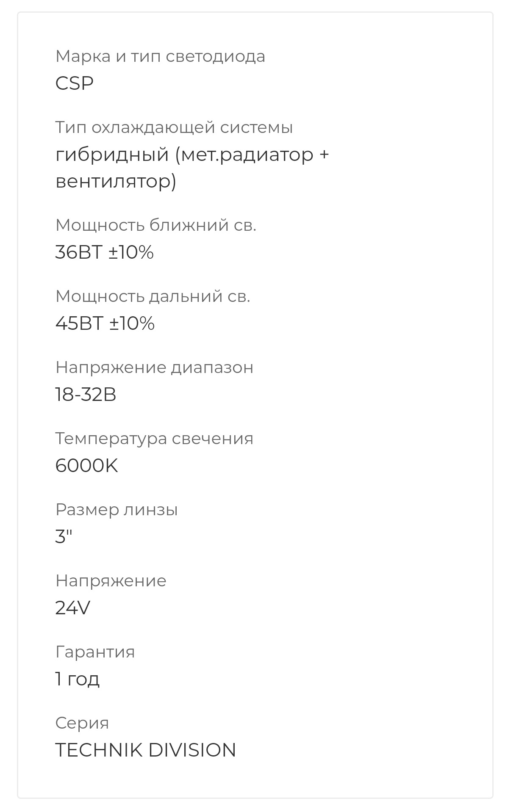Click 'Напряжение диапазон' label
This screenshot has width=508, height=812.
pyautogui.click(x=154, y=367)
